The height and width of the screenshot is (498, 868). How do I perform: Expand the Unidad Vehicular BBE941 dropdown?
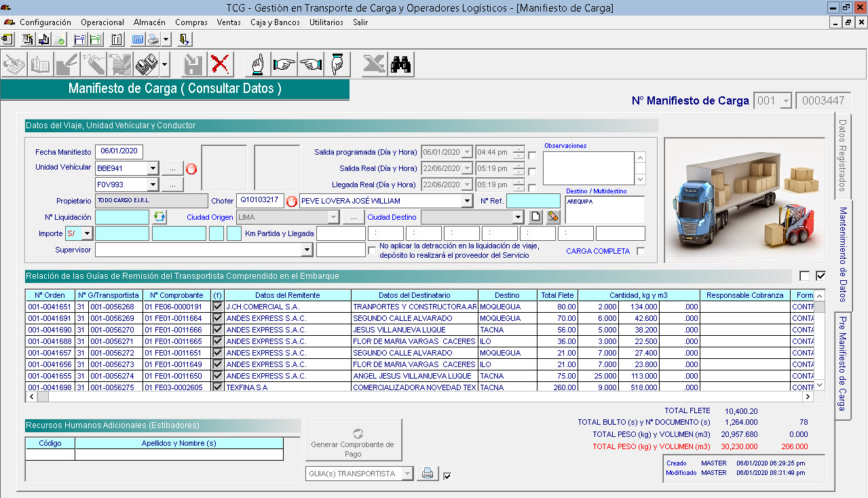pyautogui.click(x=153, y=168)
